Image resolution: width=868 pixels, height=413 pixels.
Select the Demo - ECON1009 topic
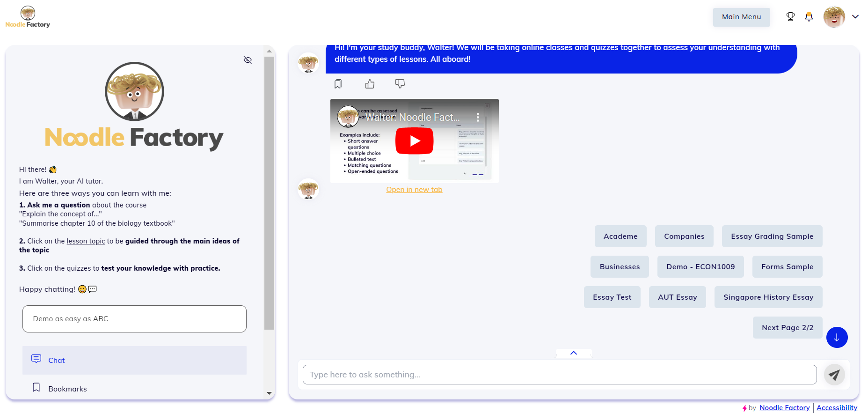(x=700, y=267)
